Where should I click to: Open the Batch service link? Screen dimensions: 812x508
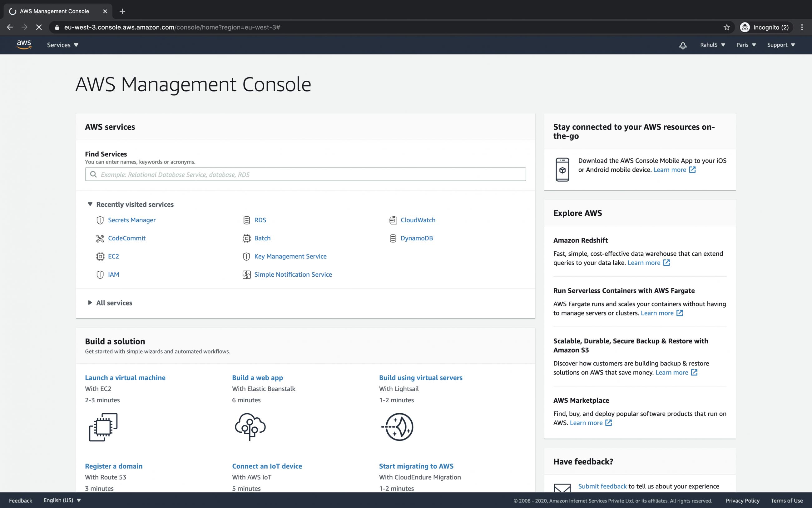click(x=262, y=238)
